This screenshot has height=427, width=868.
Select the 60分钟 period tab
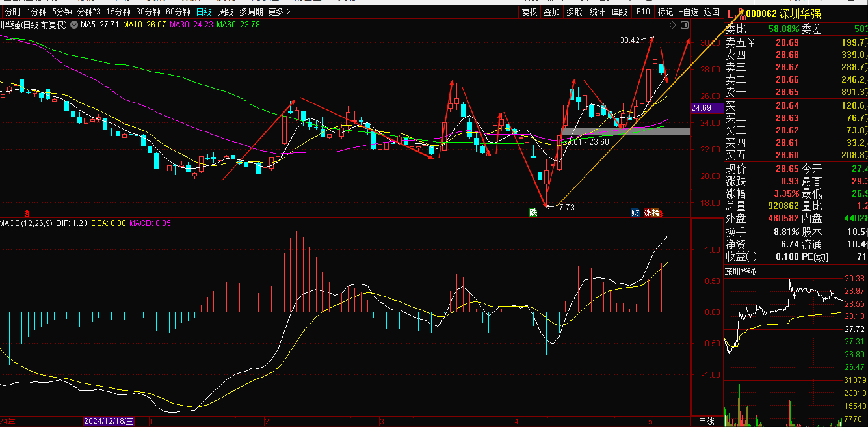[x=178, y=12]
